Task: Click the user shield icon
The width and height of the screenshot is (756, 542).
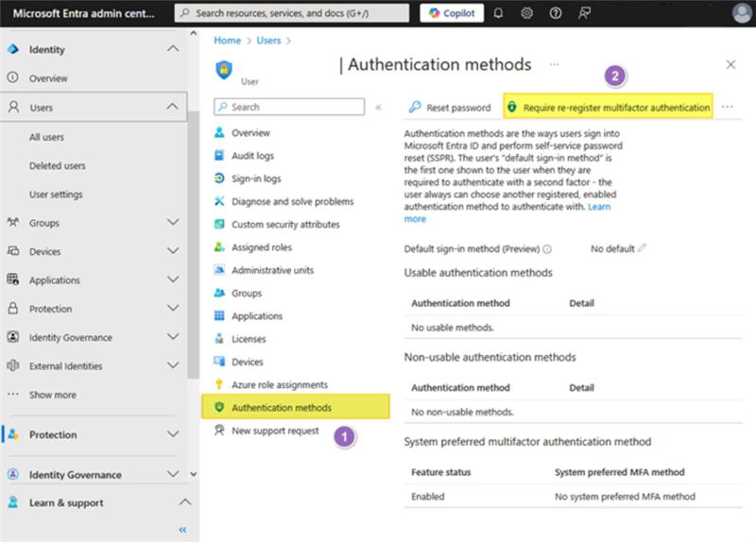Action: click(x=224, y=70)
